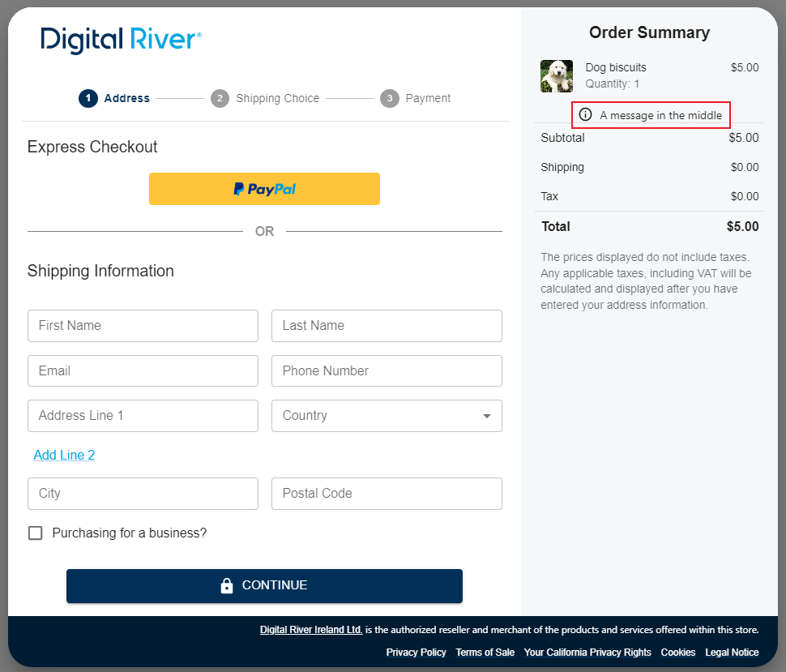786x672 pixels.
Task: Click the info icon beside the message
Action: [x=586, y=115]
